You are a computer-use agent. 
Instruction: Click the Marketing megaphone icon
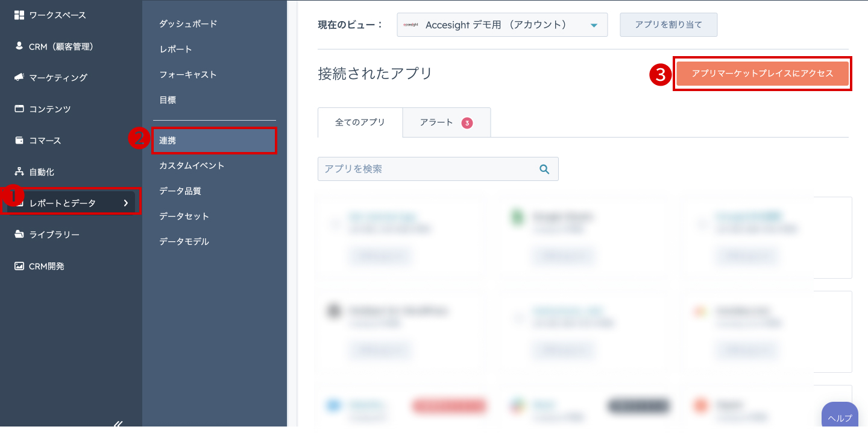click(x=19, y=77)
